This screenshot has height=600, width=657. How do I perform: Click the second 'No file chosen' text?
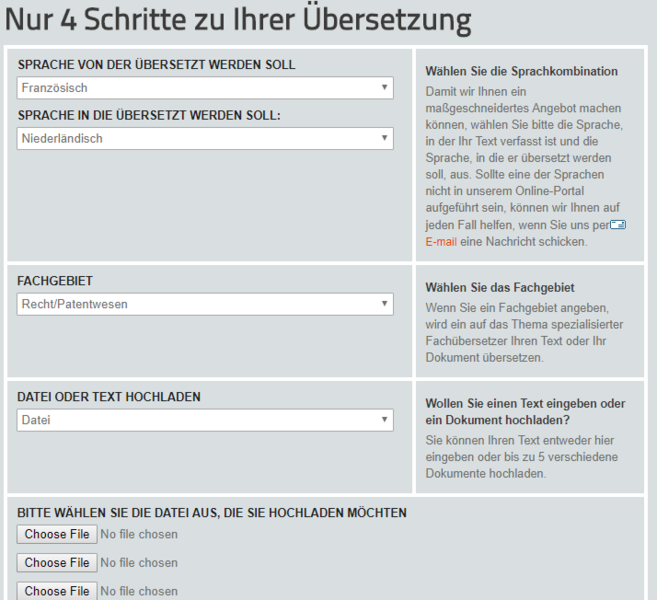tap(139, 563)
